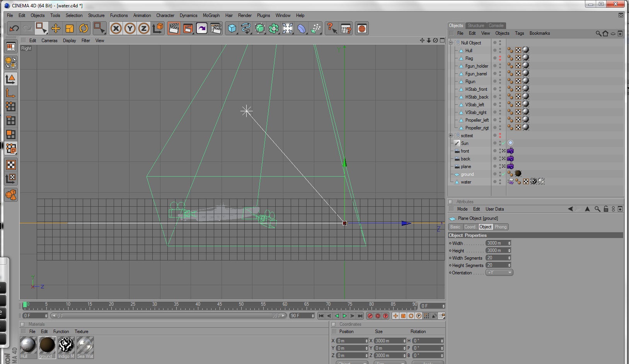Screen dimensions: 629x364
Task: Click Width field stepper arrows
Action: [509, 243]
